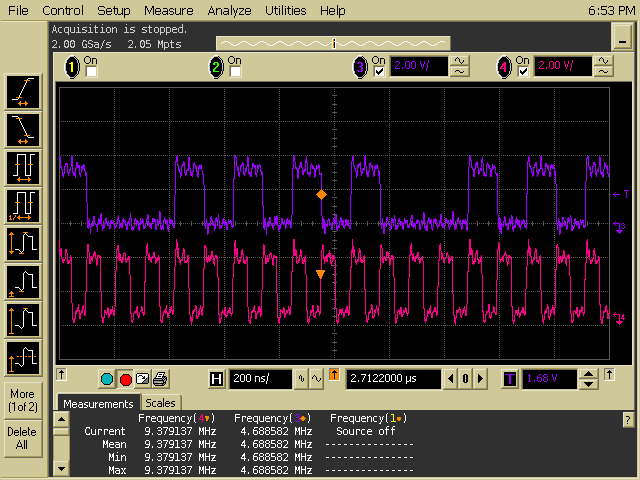This screenshot has height=480, width=640.
Task: Click measurements scrollbar down arrow
Action: (61, 469)
